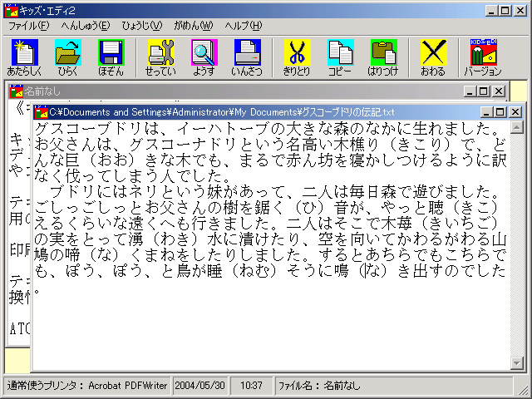Open settings with せってい icon

pos(160,57)
